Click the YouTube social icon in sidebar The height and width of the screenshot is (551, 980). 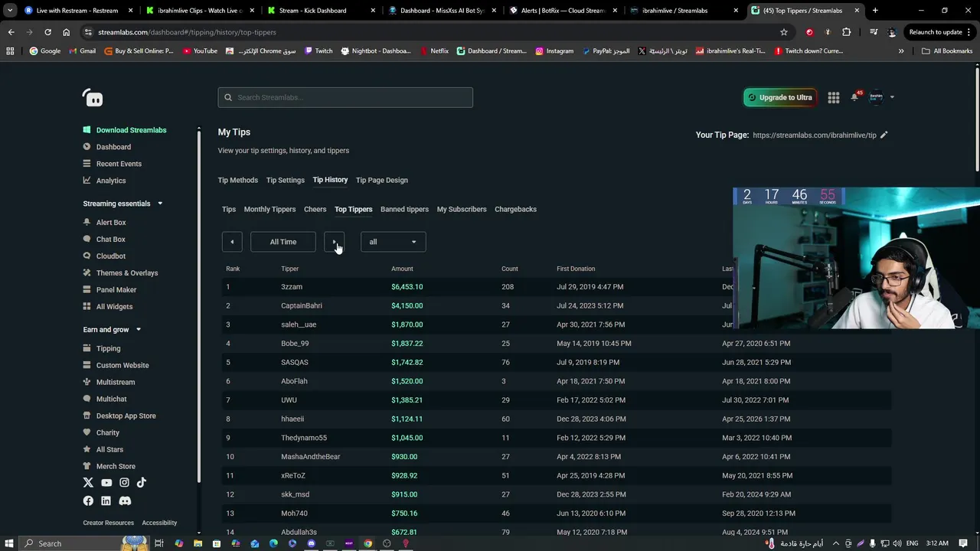(x=106, y=482)
